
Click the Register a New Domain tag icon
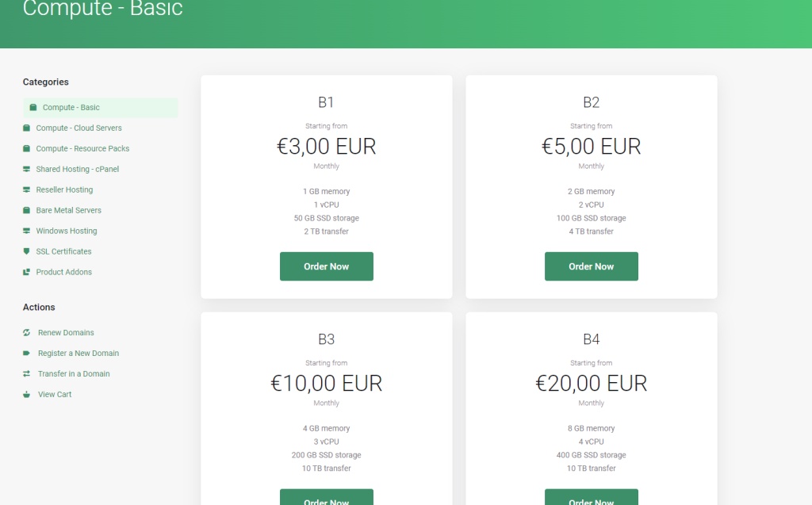pyautogui.click(x=26, y=354)
